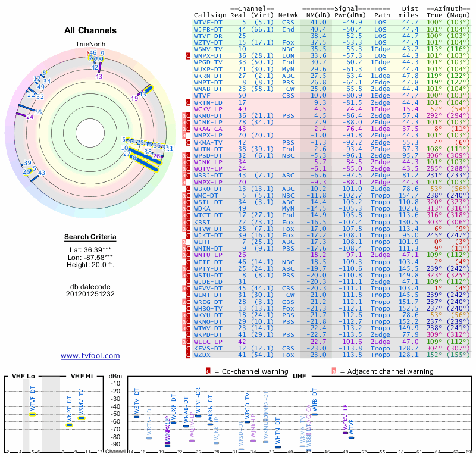Click the Callsign column header
The height and width of the screenshot is (457, 476).
tap(210, 15)
